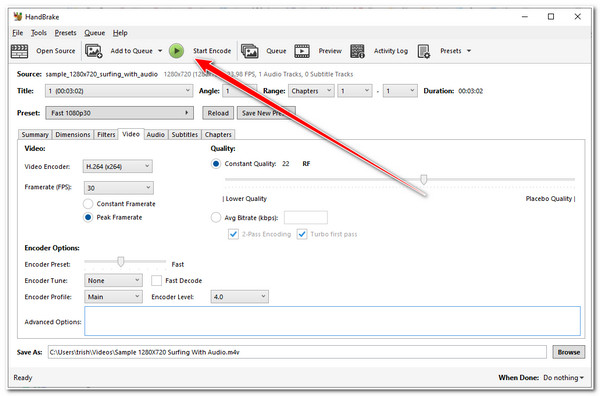
Task: Select the Peak Framerate radio button
Action: (88, 217)
